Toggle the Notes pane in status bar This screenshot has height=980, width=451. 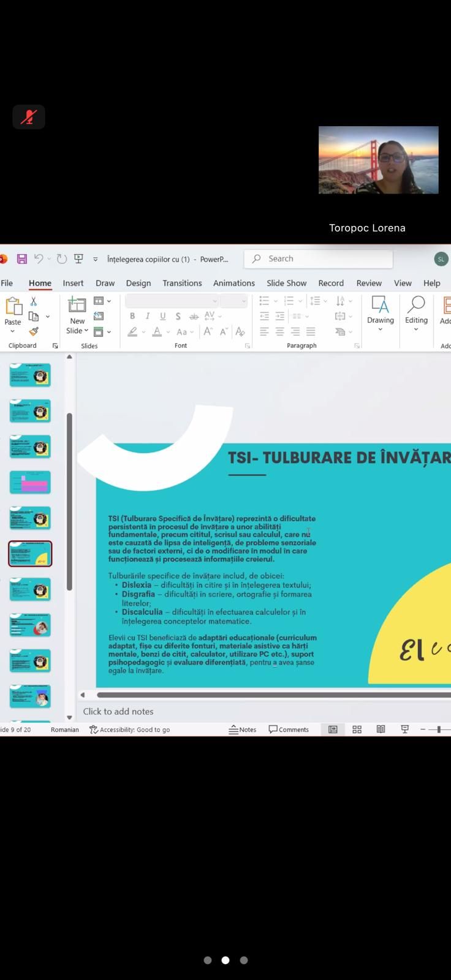click(x=243, y=729)
